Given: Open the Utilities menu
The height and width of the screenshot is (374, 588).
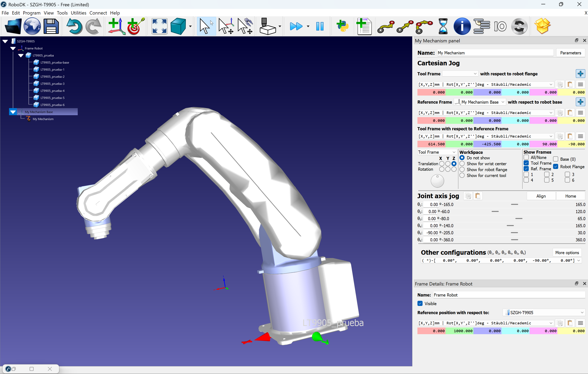Looking at the screenshot, I should [78, 13].
